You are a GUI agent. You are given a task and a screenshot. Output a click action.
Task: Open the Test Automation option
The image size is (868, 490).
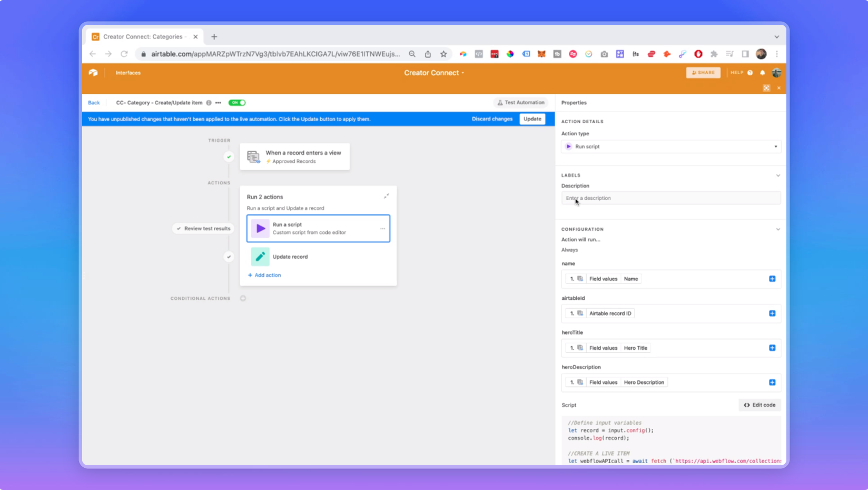pos(520,102)
